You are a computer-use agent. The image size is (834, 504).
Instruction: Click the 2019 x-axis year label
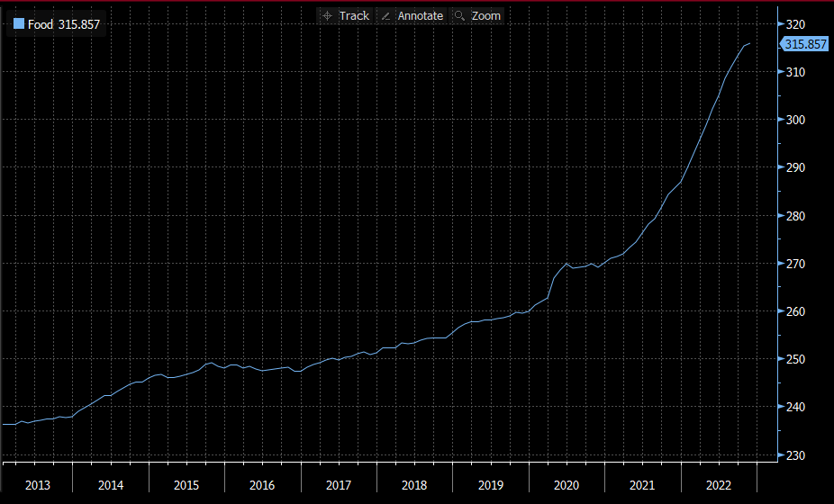click(490, 485)
